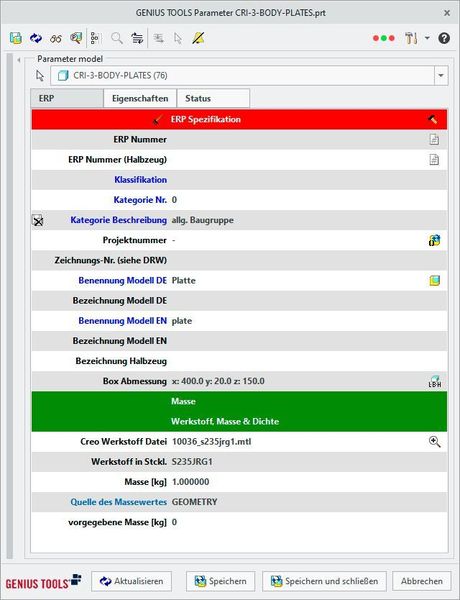This screenshot has height=600, width=460.
Task: Click the allg. Baugruppe value
Action: [x=202, y=220]
